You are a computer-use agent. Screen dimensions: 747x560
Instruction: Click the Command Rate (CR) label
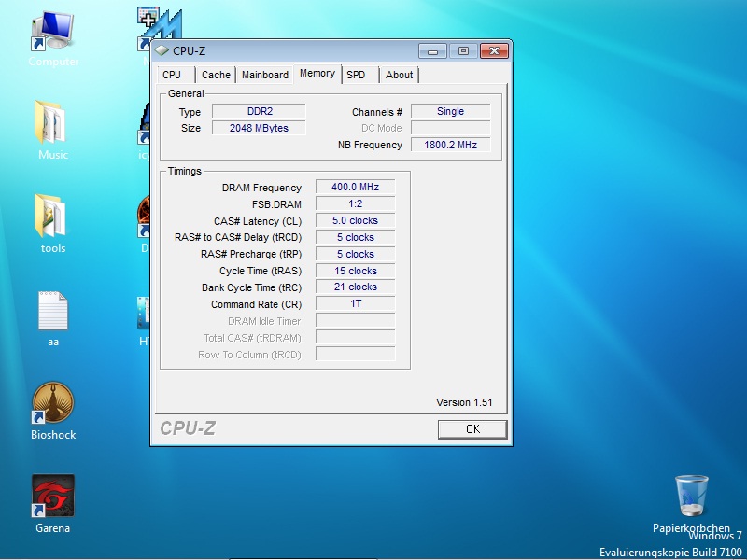click(x=256, y=304)
